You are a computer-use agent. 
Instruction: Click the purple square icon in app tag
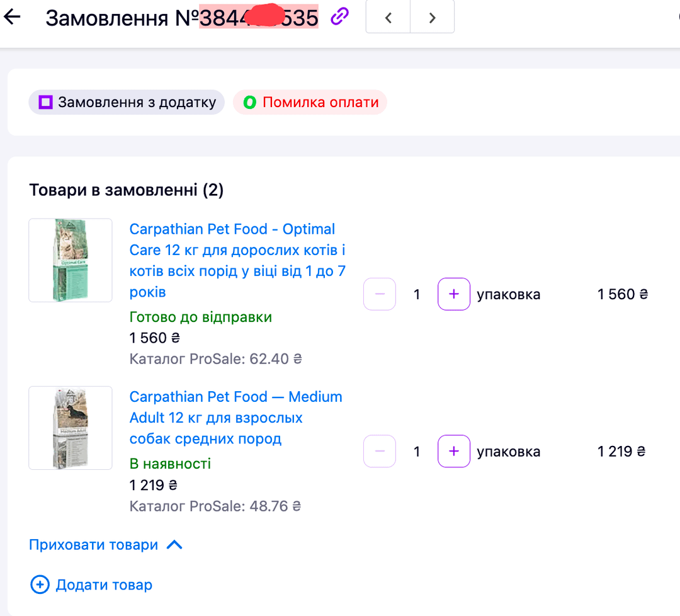pos(45,103)
